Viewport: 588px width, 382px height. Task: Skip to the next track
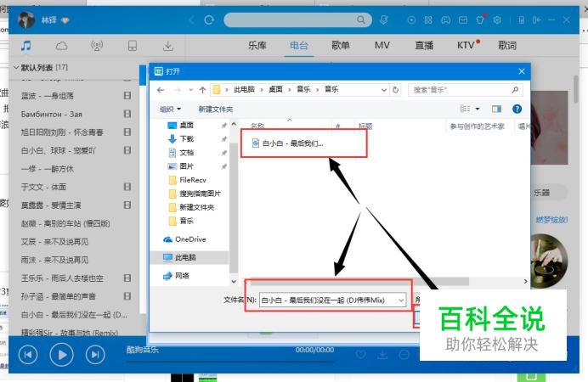pyautogui.click(x=95, y=354)
